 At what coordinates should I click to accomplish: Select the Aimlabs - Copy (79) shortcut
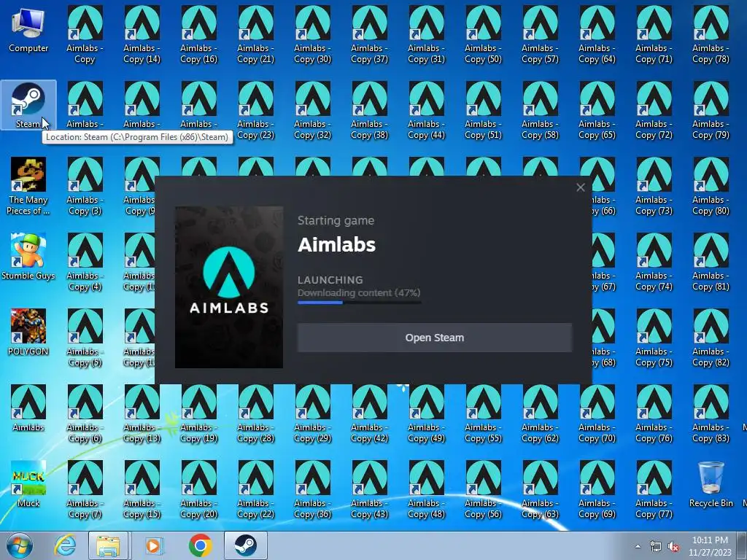point(711,111)
